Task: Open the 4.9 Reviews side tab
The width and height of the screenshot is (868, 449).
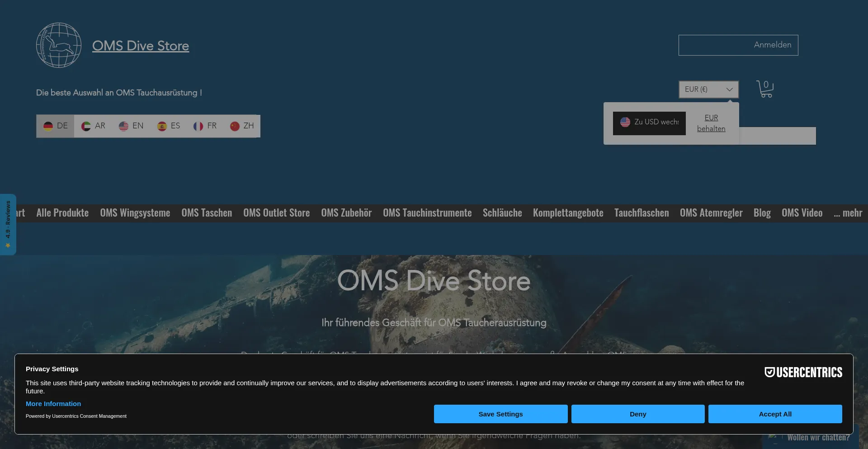Action: (x=8, y=224)
